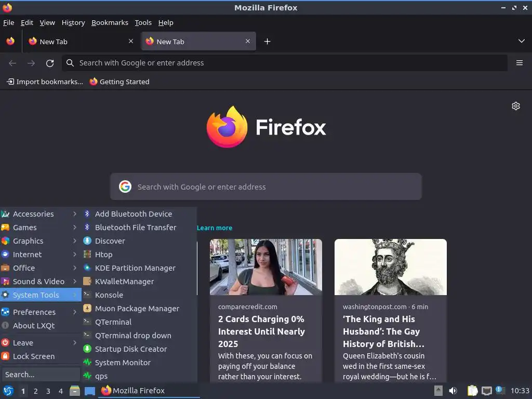Open volume control in system tray
Viewport: 532px width, 399px height.
click(453, 391)
